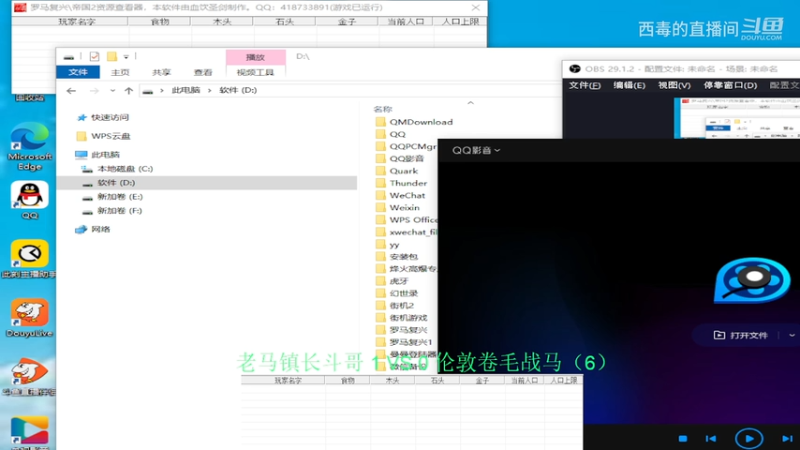Select the QQ folder in file list
The width and height of the screenshot is (800, 450).
coord(397,134)
